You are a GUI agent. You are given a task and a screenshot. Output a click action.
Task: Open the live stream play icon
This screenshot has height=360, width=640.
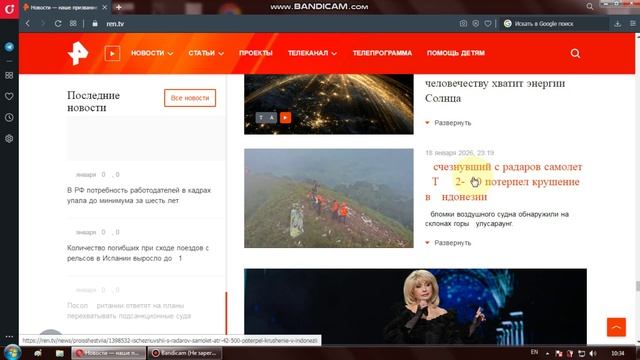click(x=112, y=53)
